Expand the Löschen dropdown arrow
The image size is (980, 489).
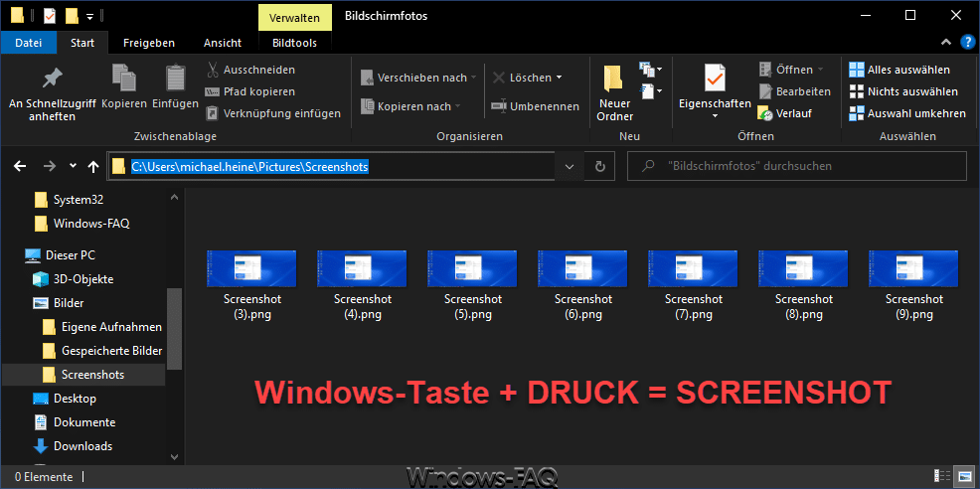pyautogui.click(x=559, y=78)
